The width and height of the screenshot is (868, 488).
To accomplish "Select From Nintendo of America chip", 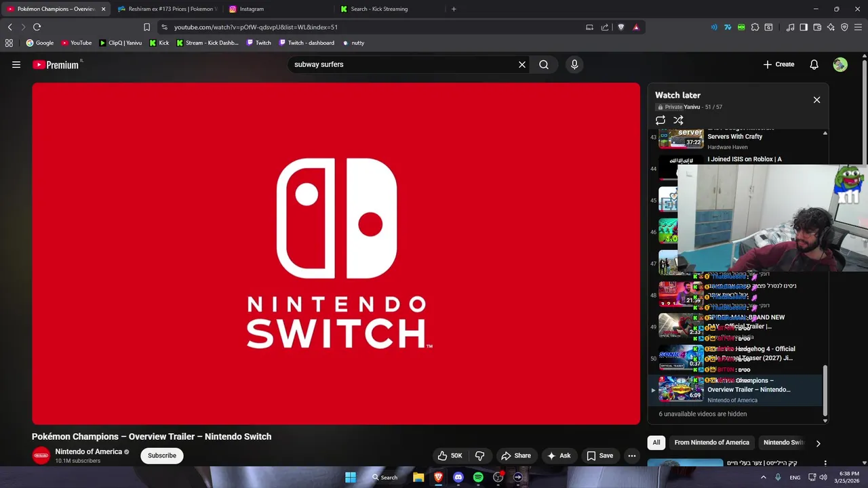I will (x=711, y=443).
